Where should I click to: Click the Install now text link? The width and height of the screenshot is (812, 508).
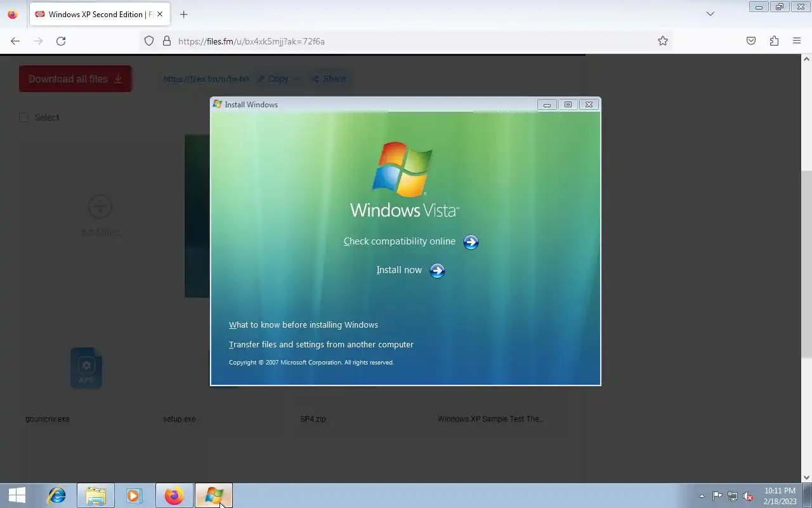pos(399,270)
